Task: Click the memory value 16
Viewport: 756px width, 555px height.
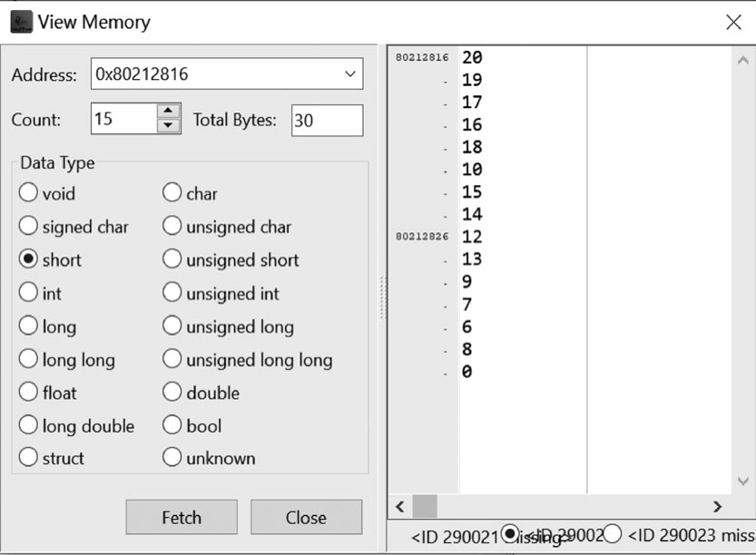Action: pyautogui.click(x=472, y=124)
